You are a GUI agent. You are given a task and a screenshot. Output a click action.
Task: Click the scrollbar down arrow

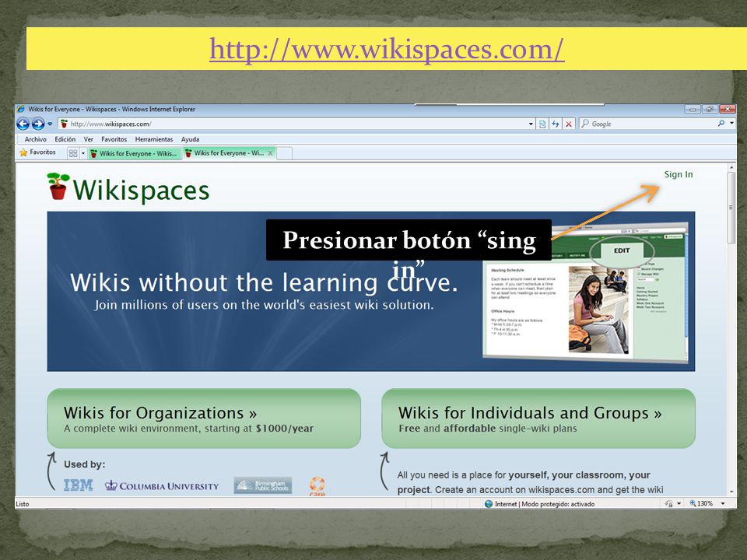pyautogui.click(x=731, y=492)
